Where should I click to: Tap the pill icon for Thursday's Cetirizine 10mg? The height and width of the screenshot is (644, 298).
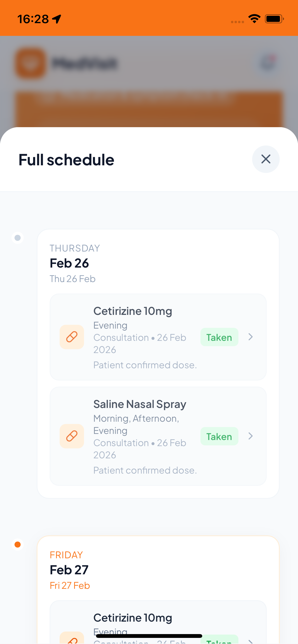pos(72,337)
